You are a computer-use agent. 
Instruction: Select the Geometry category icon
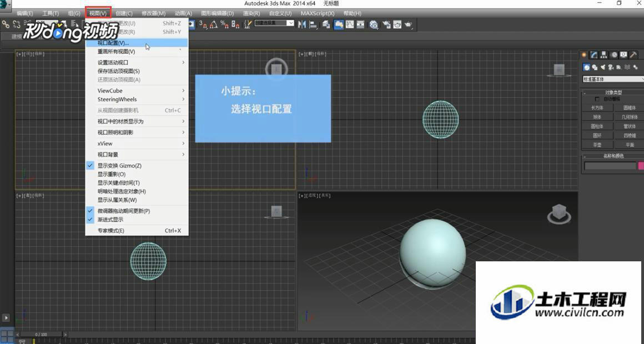pos(586,67)
